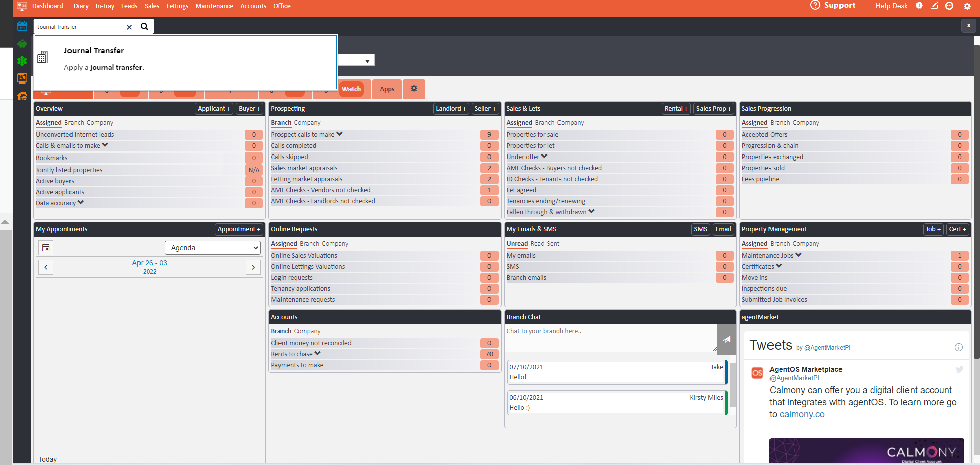The image size is (980, 465).
Task: Click the settings gear in top bar
Action: tap(967, 6)
